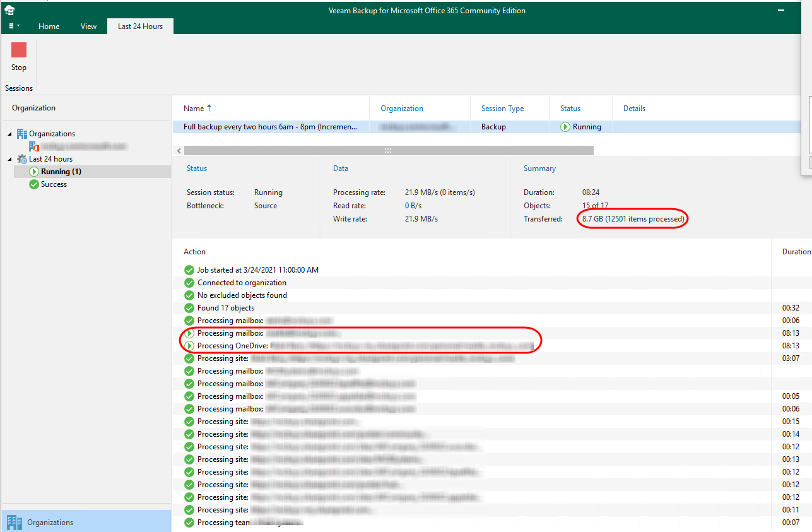Click the 8.7 GB transferred value
This screenshot has height=532, width=812.
tap(633, 219)
